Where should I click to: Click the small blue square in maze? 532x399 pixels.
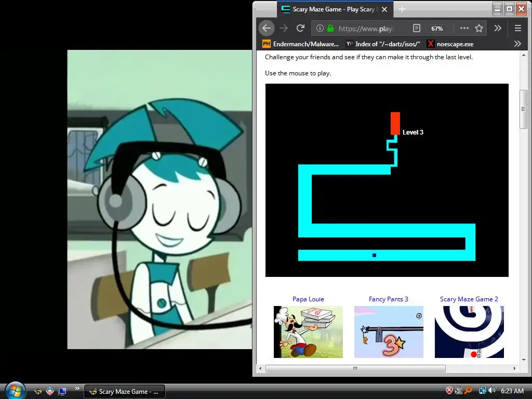click(x=374, y=255)
